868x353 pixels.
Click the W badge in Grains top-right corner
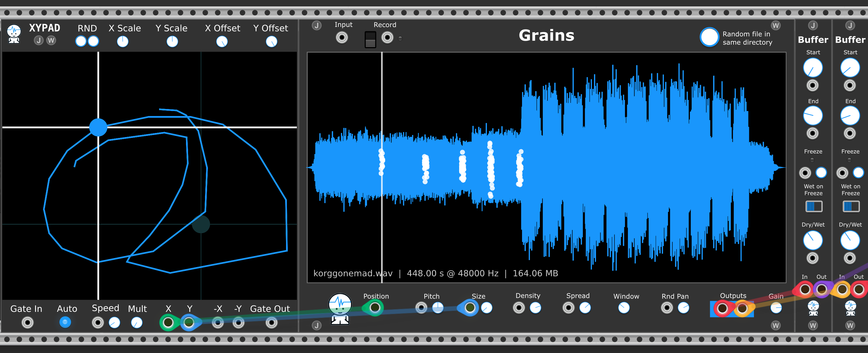(776, 26)
